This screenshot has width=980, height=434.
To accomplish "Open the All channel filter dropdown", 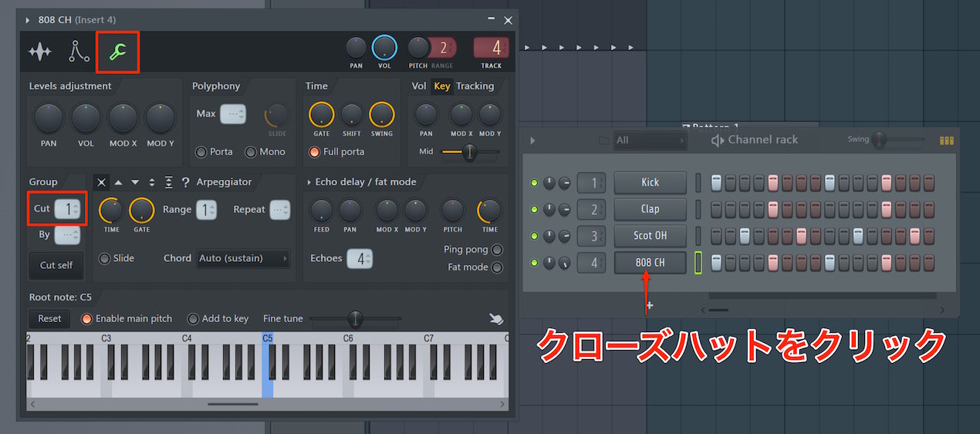I will click(650, 141).
